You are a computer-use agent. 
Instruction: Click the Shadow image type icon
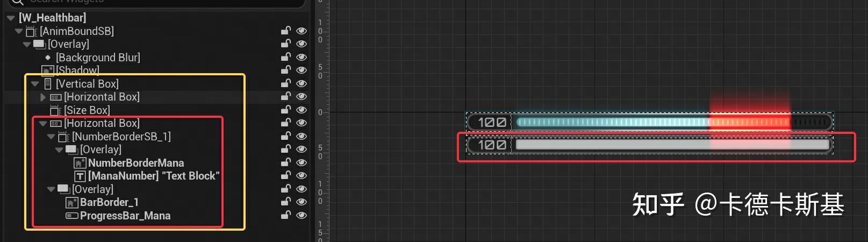[48, 70]
